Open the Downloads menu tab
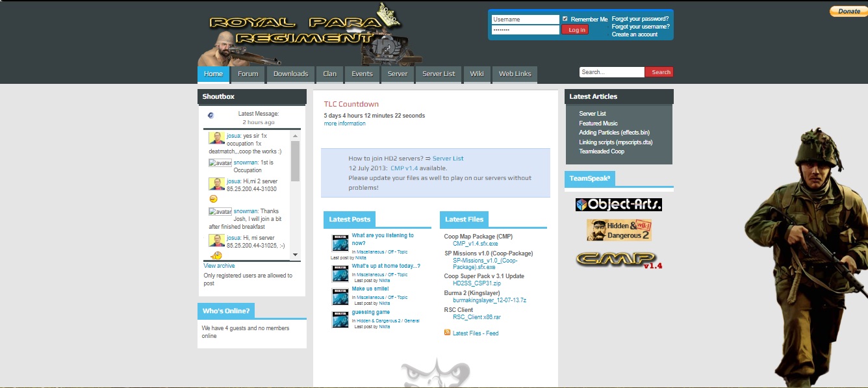868x388 pixels. pos(290,74)
